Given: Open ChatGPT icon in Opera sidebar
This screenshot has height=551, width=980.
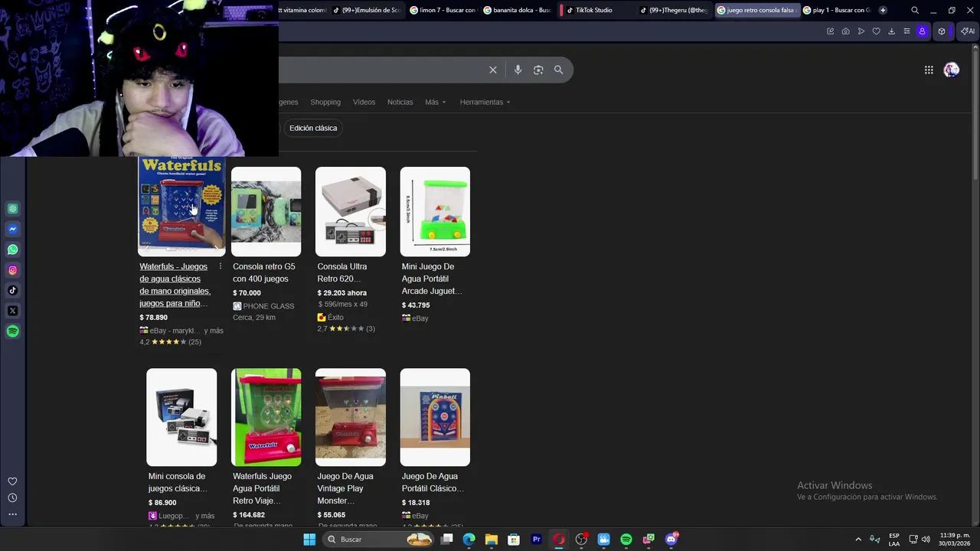Looking at the screenshot, I should point(13,209).
